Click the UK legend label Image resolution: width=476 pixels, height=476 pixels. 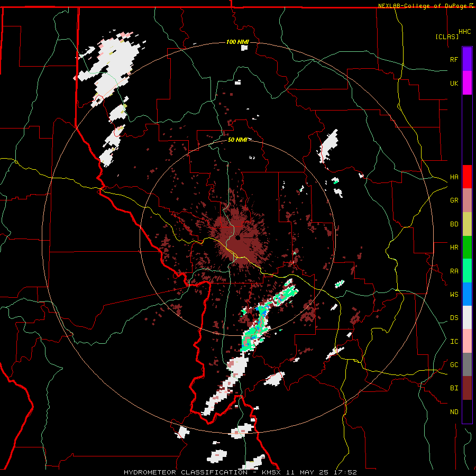click(x=454, y=83)
